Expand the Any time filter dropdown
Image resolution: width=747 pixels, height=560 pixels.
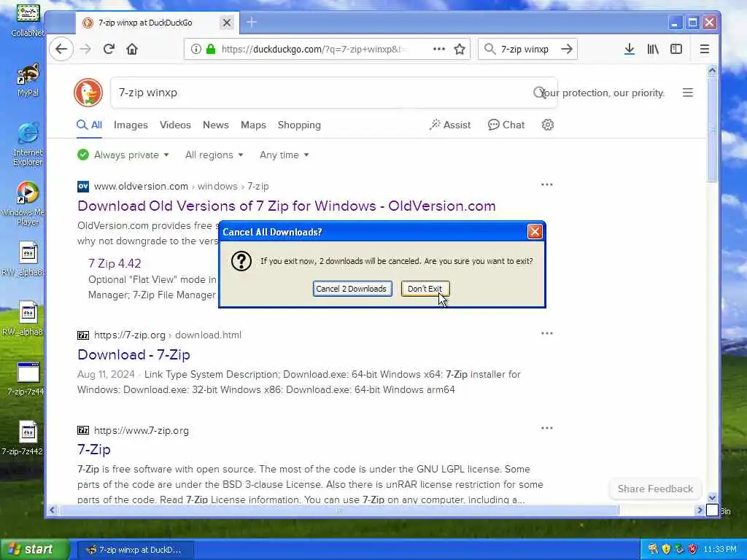click(284, 155)
